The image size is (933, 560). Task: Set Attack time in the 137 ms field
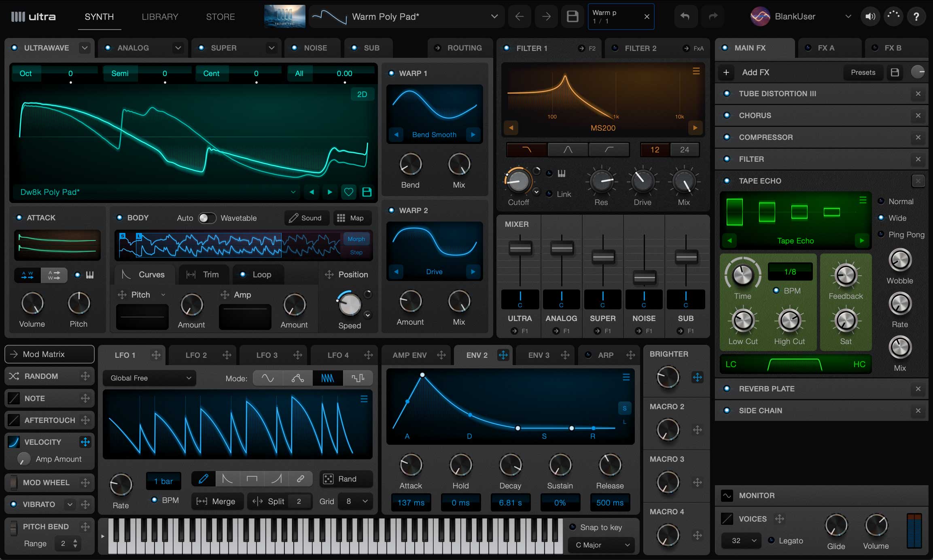coord(411,503)
